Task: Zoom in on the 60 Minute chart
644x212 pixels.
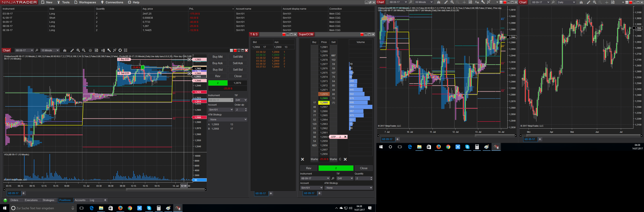Action: pos(452,2)
